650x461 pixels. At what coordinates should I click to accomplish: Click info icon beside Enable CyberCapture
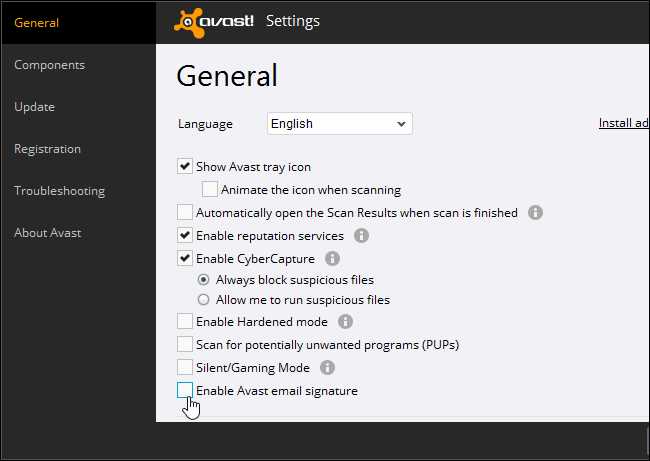[332, 258]
